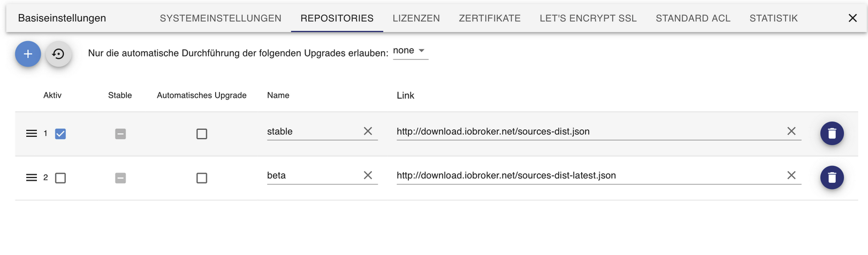Screen dimensions: 868x255
Task: Clear the stable name field
Action: point(368,131)
